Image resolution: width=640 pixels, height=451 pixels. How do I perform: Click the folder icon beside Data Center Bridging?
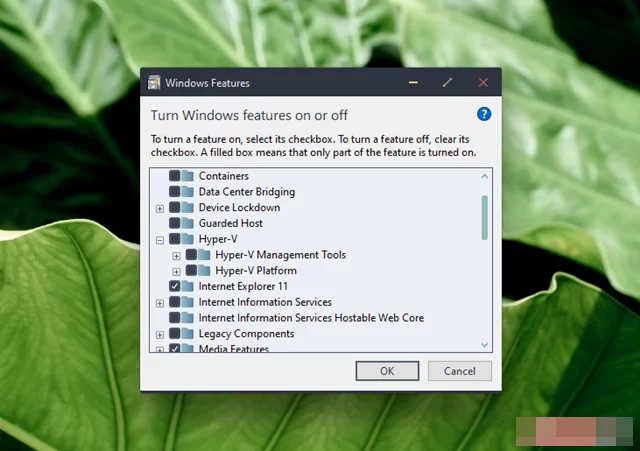click(189, 192)
